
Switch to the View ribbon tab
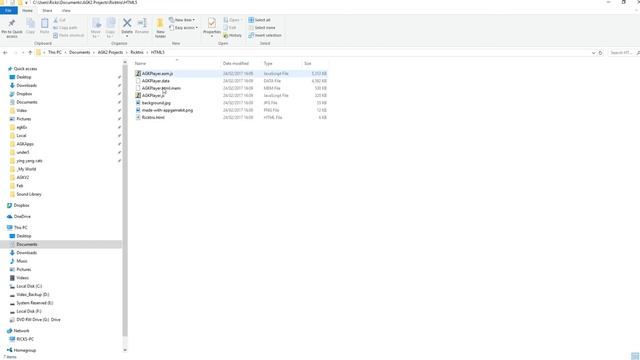click(66, 11)
